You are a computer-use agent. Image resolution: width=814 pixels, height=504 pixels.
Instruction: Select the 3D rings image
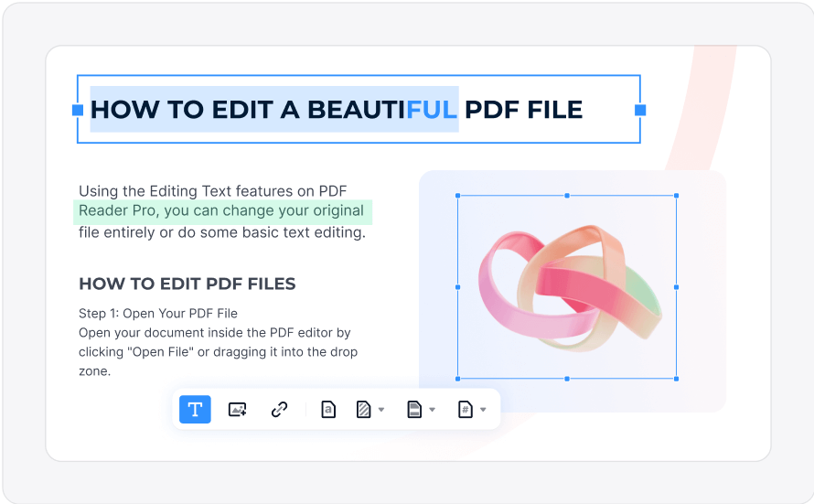[x=567, y=286]
